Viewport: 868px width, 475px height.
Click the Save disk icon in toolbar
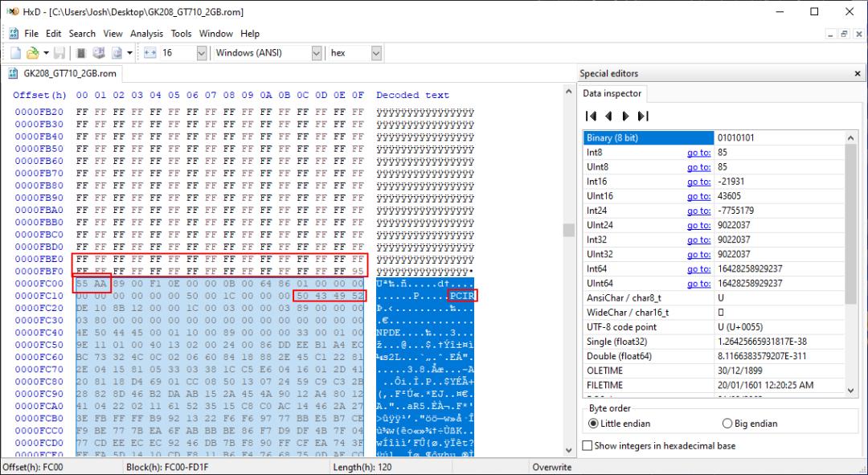tap(60, 53)
